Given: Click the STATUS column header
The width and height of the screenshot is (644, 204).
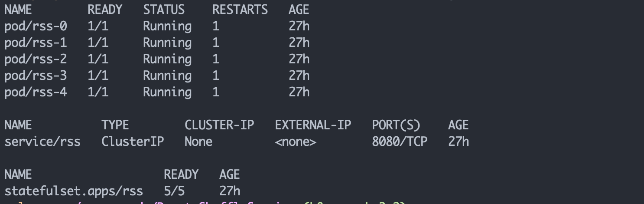Looking at the screenshot, I should pos(164,10).
